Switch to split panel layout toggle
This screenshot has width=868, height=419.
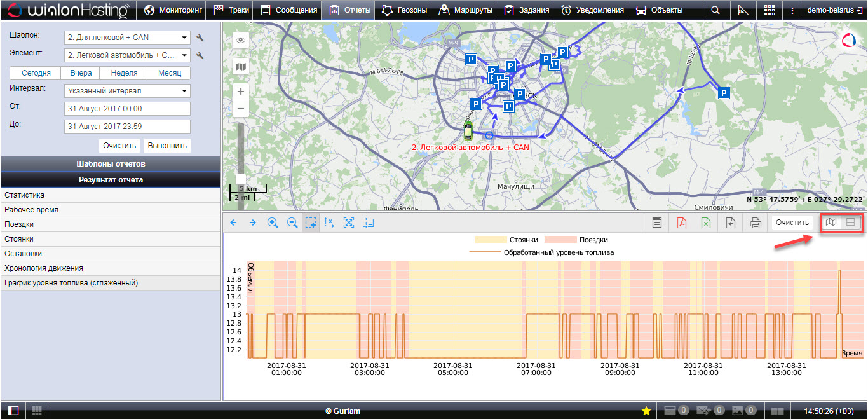click(x=851, y=222)
